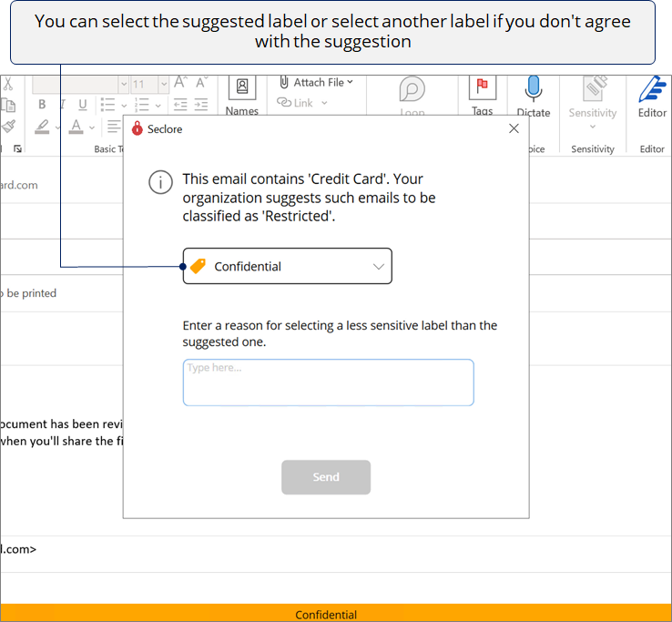Viewport: 672px width, 622px height.
Task: Click the Decrease Indent icon
Action: [x=179, y=105]
